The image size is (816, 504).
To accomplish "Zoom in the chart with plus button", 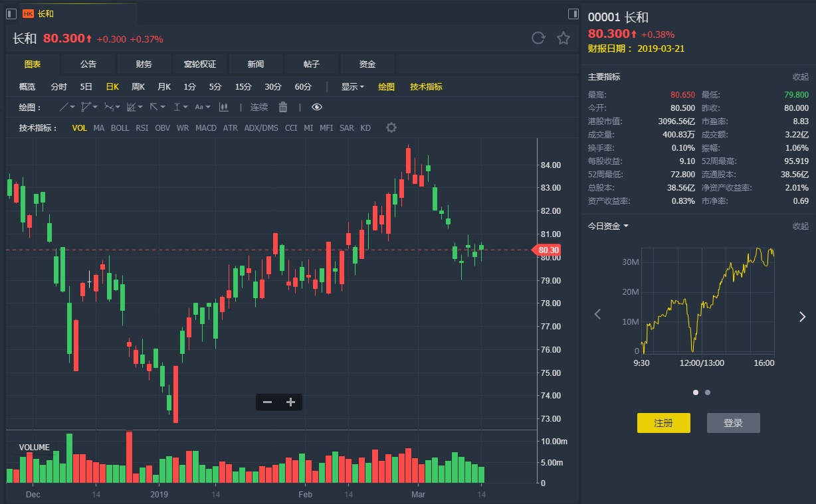I will click(290, 402).
